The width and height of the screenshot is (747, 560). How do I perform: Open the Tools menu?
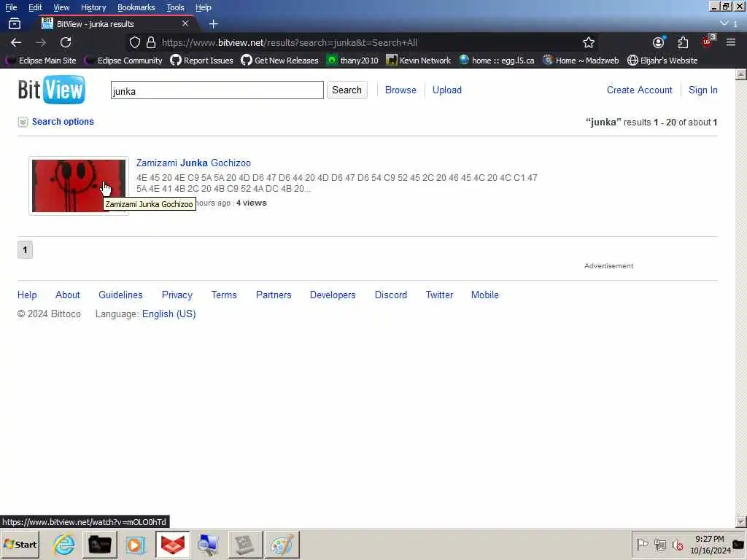(175, 7)
